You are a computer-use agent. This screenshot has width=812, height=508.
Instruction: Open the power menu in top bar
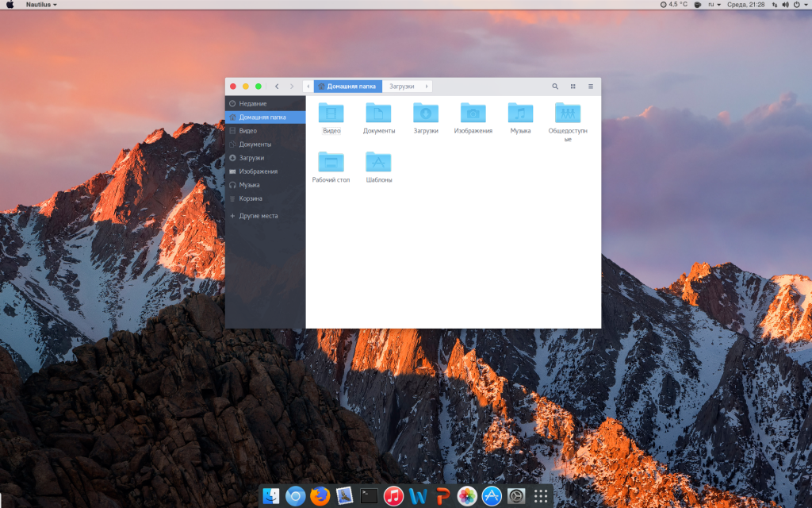pos(800,5)
